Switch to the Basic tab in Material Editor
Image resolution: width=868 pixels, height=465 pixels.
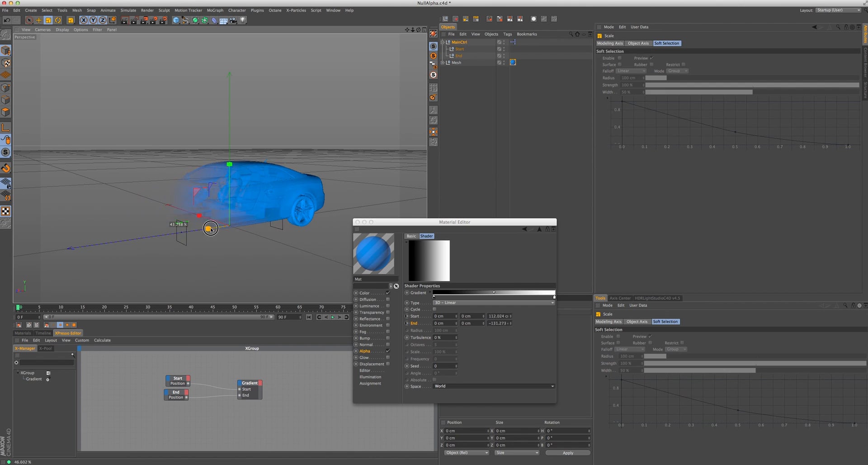411,236
